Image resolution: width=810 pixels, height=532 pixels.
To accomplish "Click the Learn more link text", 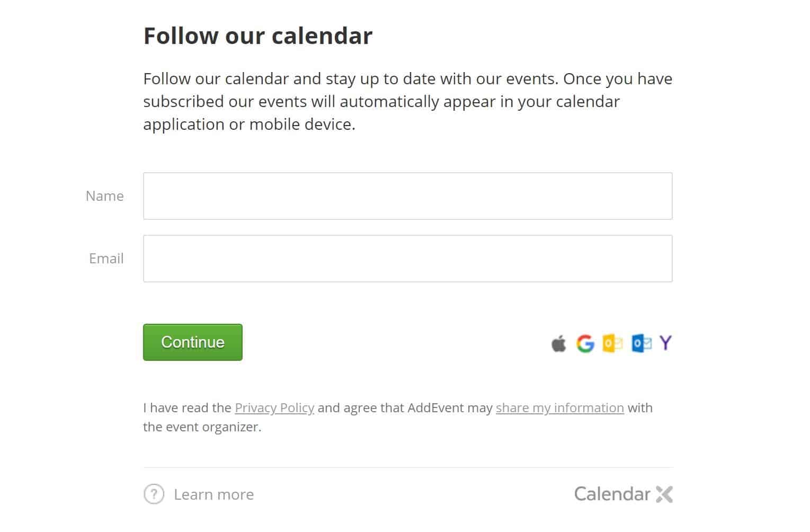I will 214,494.
